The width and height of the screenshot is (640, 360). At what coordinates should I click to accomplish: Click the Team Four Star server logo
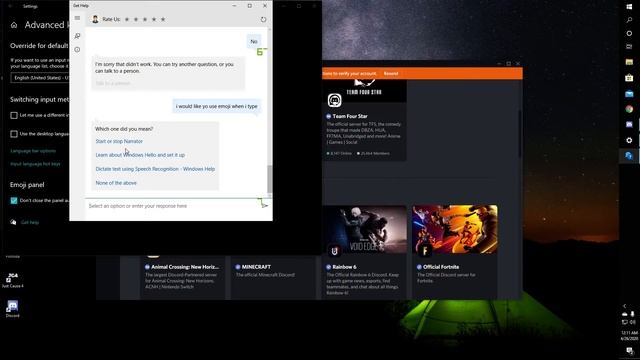click(334, 100)
